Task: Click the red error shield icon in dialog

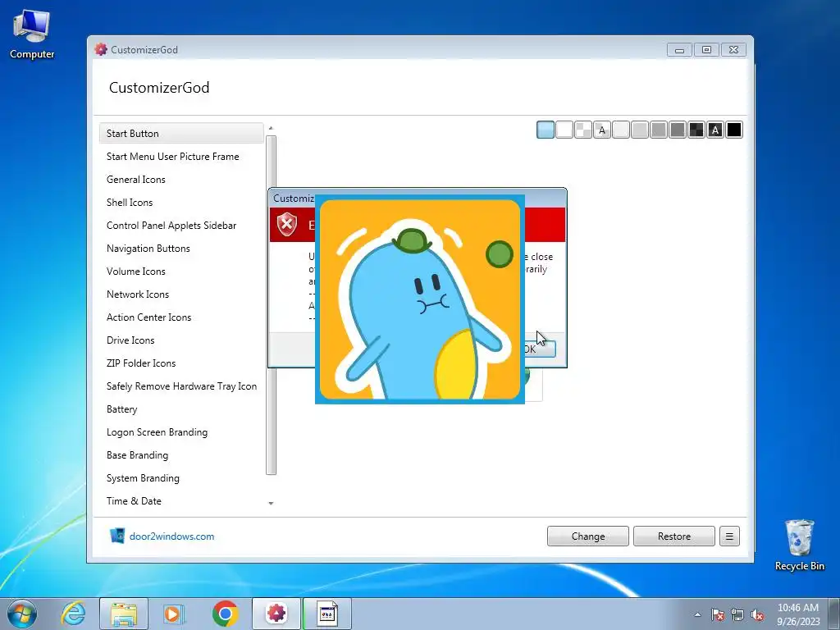Action: tap(286, 224)
